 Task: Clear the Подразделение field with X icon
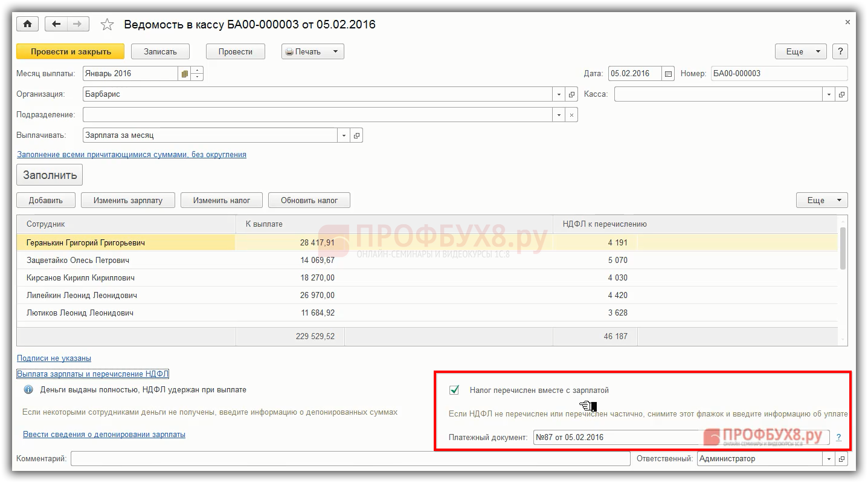tap(571, 115)
